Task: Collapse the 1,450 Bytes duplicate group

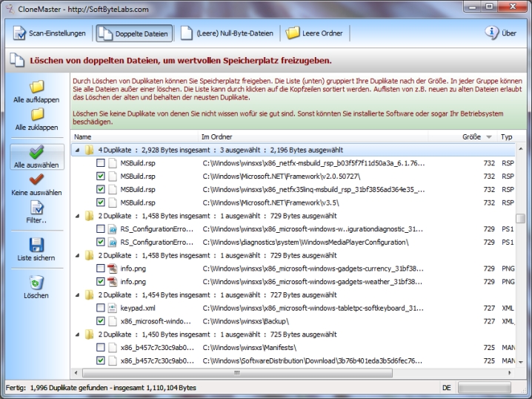Action: (x=78, y=334)
